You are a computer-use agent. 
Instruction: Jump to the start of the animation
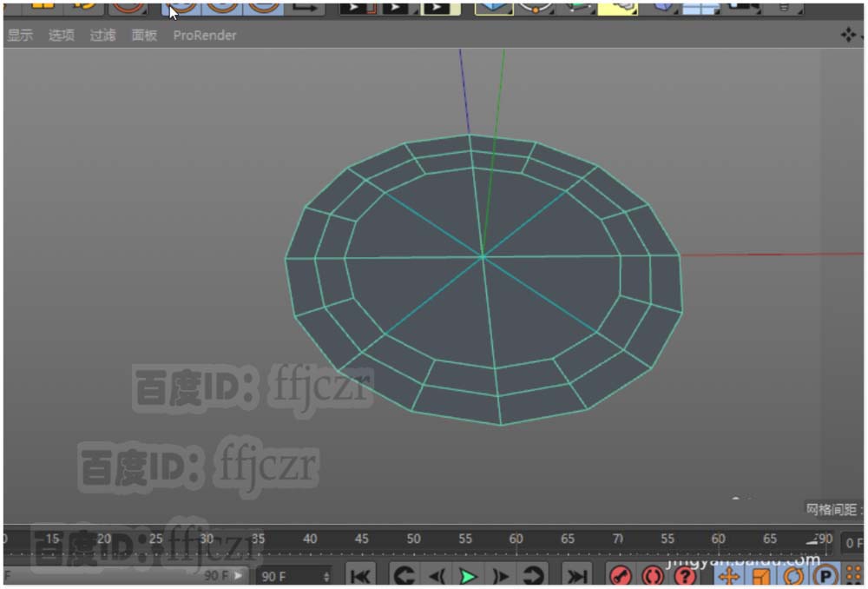coord(361,576)
